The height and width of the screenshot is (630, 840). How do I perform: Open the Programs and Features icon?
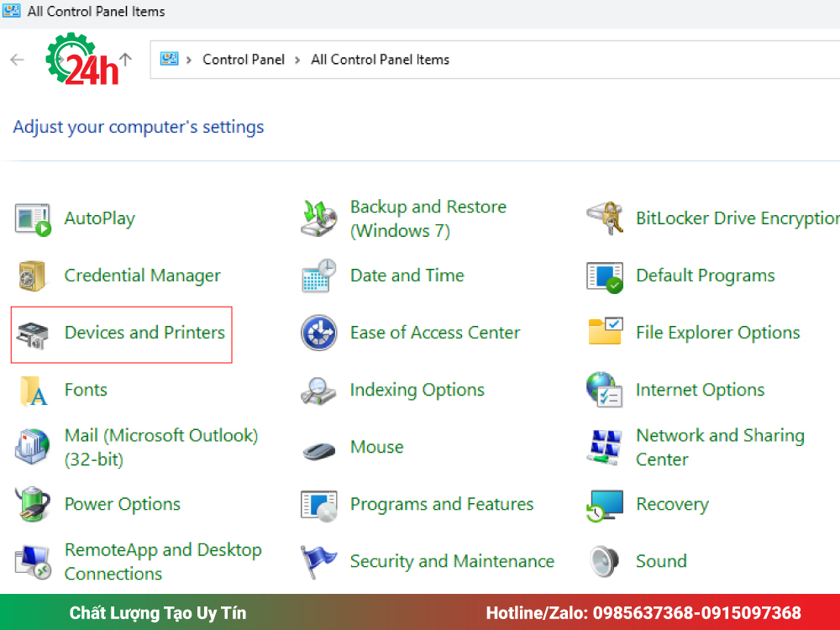point(318,506)
